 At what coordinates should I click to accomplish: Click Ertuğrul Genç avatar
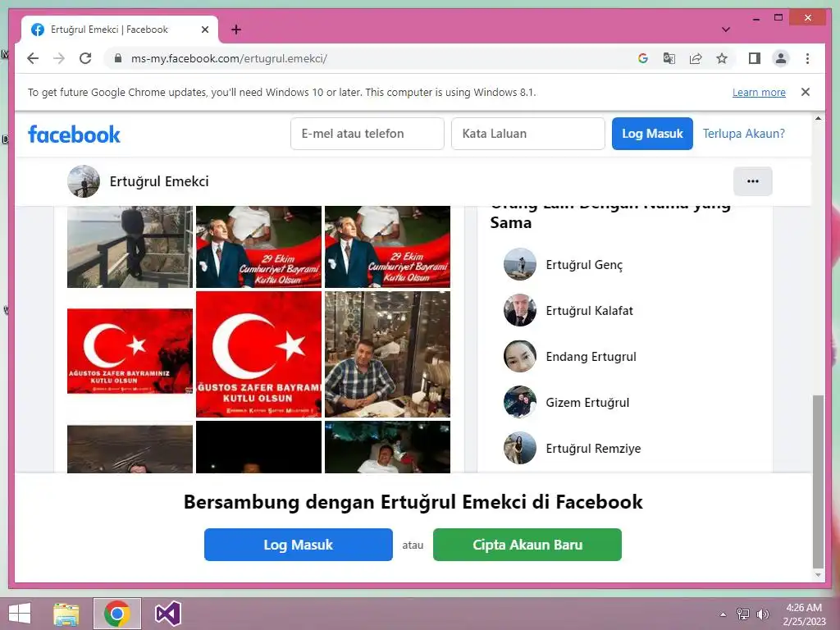point(519,264)
